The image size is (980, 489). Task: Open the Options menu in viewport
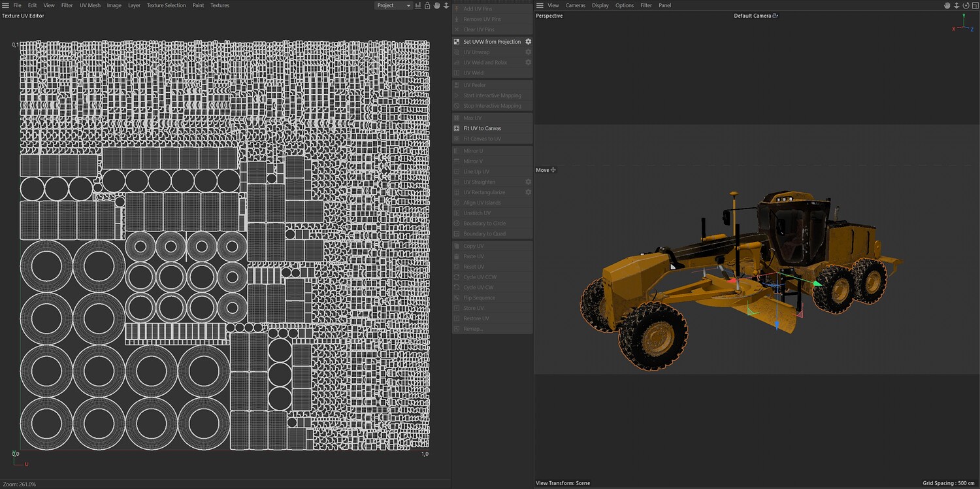pos(625,5)
